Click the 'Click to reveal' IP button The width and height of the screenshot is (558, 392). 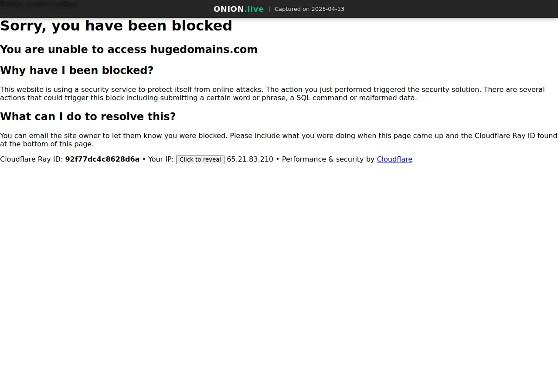tap(200, 159)
